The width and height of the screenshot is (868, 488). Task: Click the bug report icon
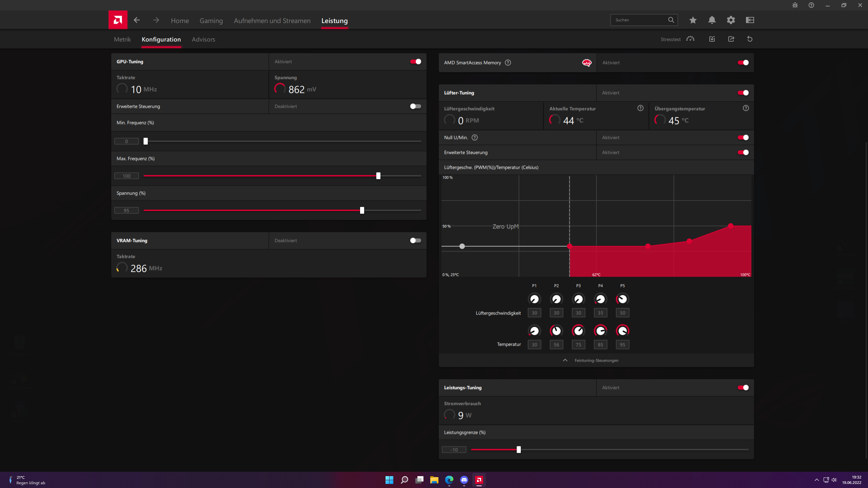pos(795,5)
